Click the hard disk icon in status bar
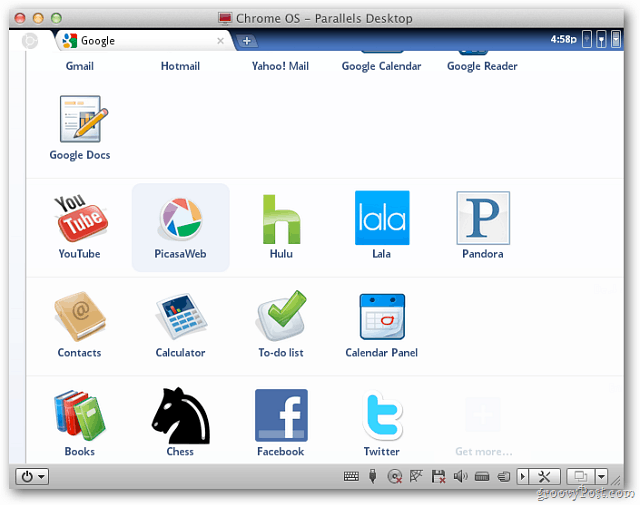The image size is (640, 505). (482, 476)
